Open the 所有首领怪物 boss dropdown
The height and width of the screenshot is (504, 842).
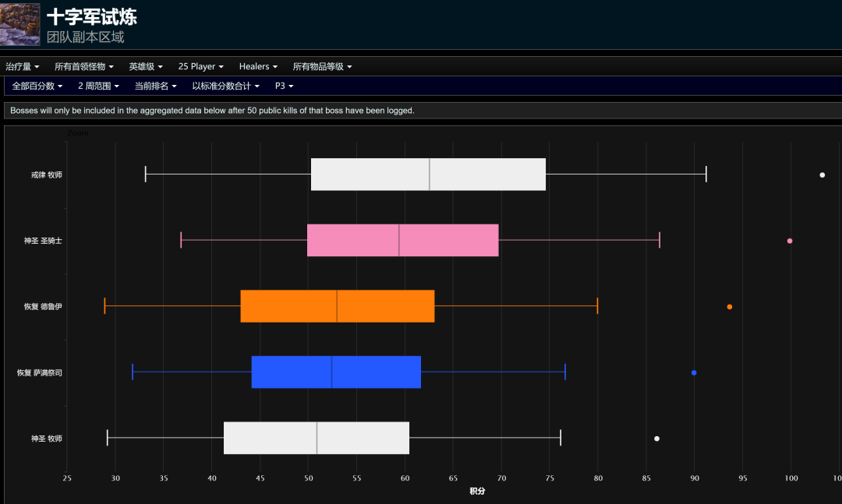pyautogui.click(x=84, y=66)
